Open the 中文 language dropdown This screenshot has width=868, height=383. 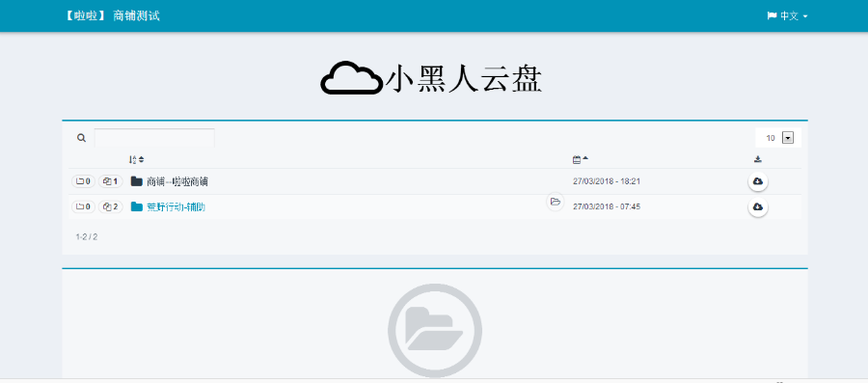[787, 16]
